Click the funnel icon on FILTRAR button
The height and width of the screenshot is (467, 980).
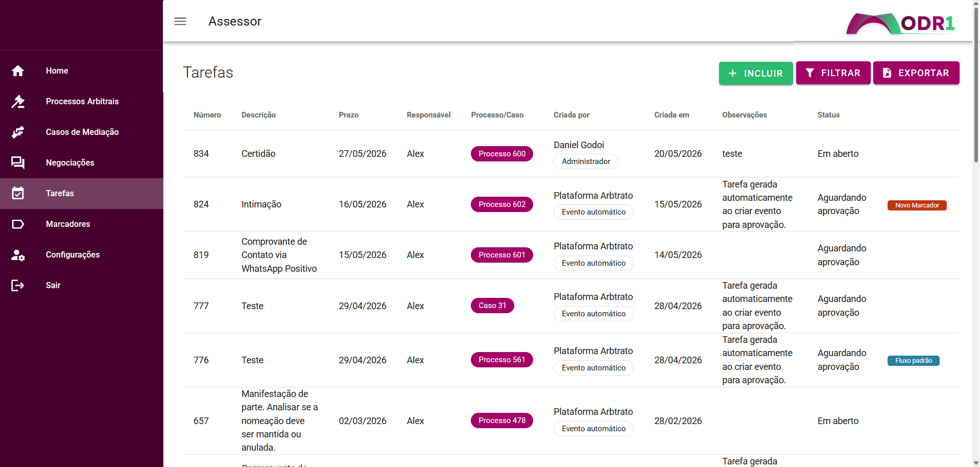point(810,73)
